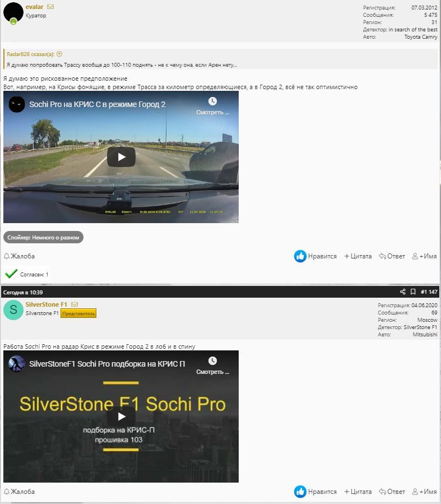The height and width of the screenshot is (504, 441).
Task: Report evalar post with Жалоба
Action: click(19, 256)
